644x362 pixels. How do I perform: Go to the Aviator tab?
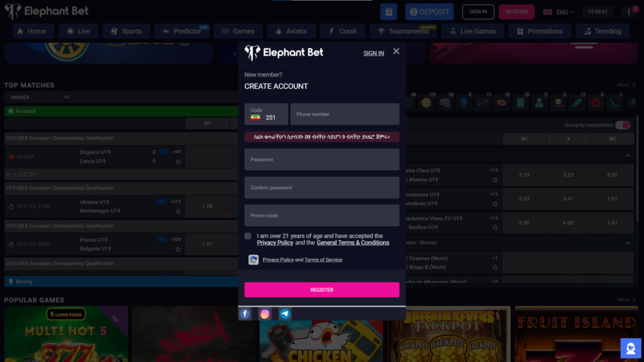[x=291, y=31]
